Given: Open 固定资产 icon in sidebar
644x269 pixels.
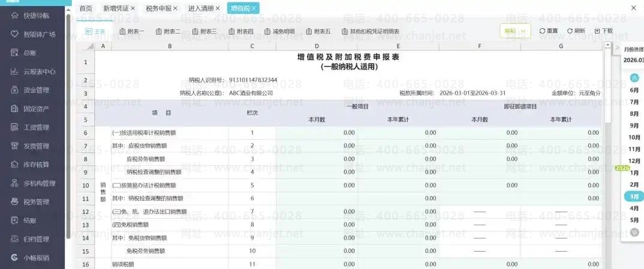Looking at the screenshot, I should [14, 108].
